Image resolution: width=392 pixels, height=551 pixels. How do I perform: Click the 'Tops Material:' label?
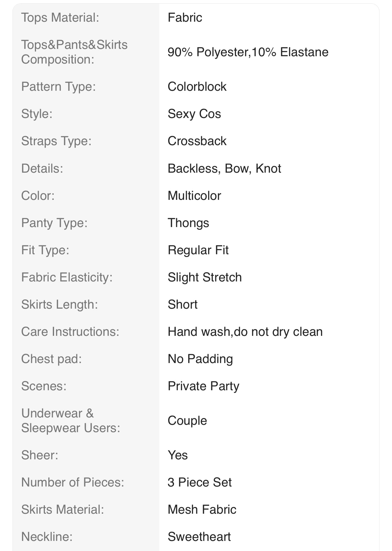point(60,18)
